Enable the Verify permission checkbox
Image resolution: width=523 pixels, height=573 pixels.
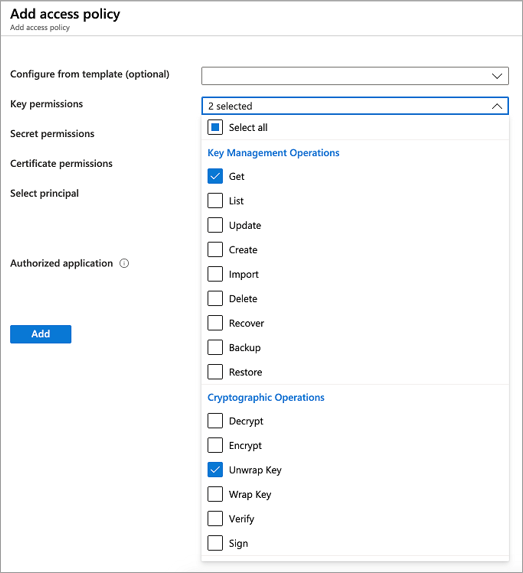tap(215, 519)
